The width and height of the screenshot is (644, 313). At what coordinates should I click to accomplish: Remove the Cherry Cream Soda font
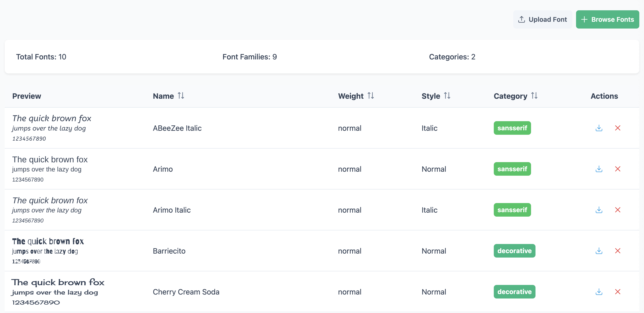[618, 292]
